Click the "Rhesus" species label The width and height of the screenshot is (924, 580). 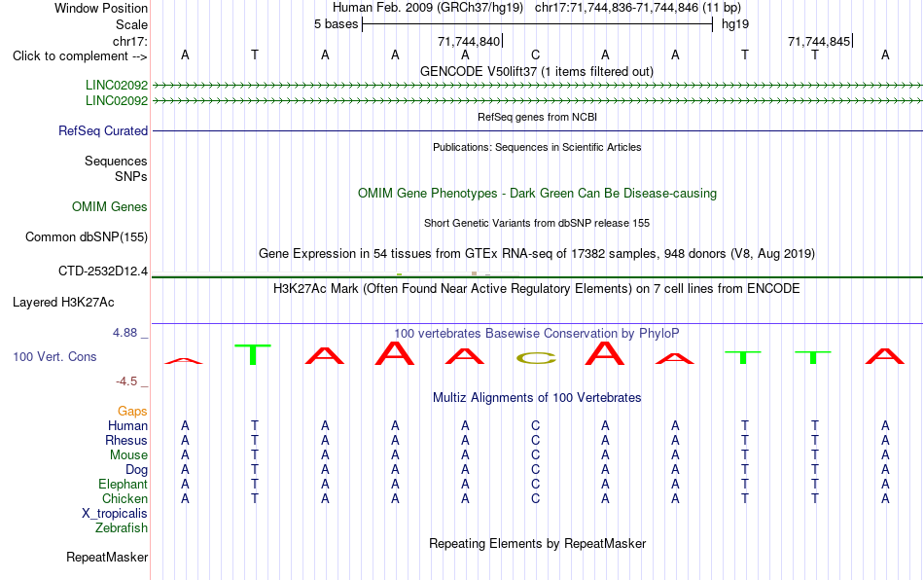point(126,440)
